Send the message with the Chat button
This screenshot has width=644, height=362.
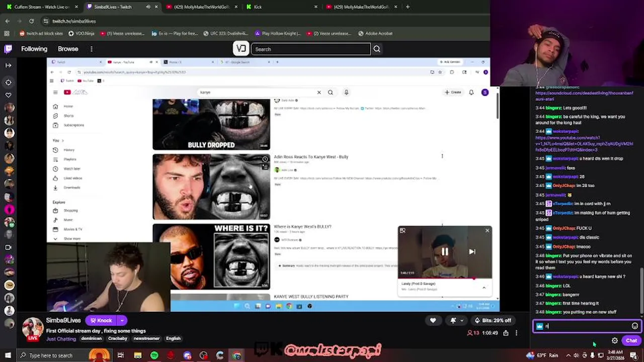(631, 340)
